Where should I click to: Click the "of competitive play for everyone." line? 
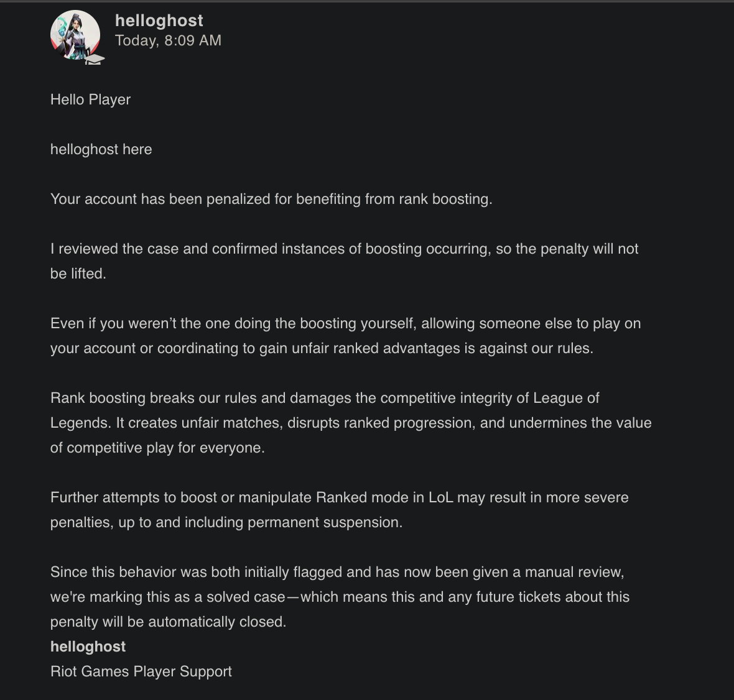[x=157, y=448]
